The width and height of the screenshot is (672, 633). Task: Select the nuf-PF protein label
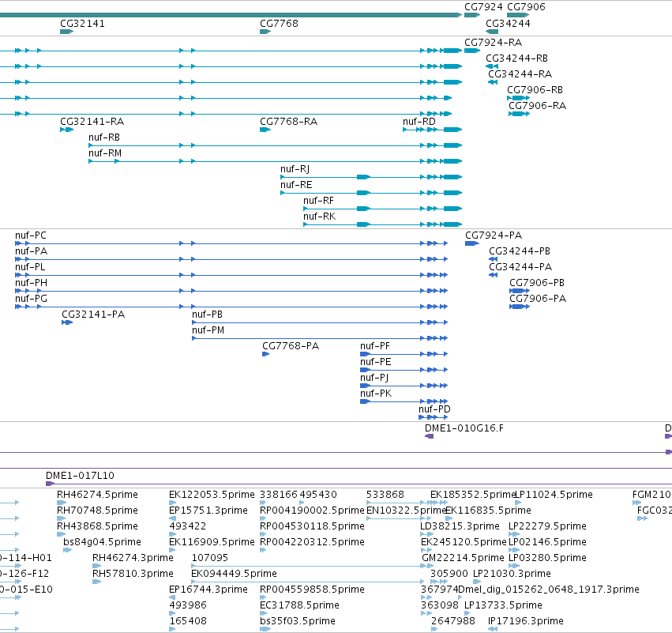tap(375, 346)
